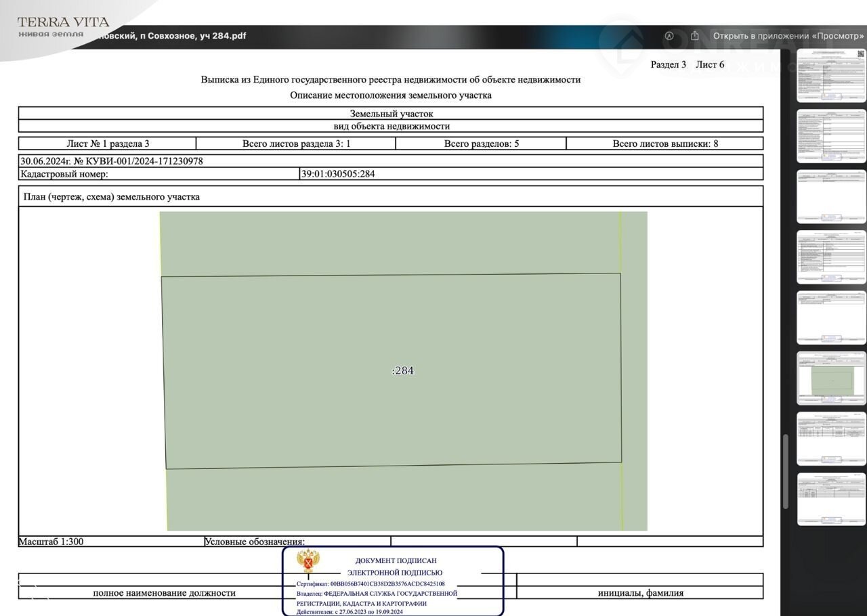Select the green land plot thumbnail
The width and height of the screenshot is (867, 616).
tap(831, 378)
